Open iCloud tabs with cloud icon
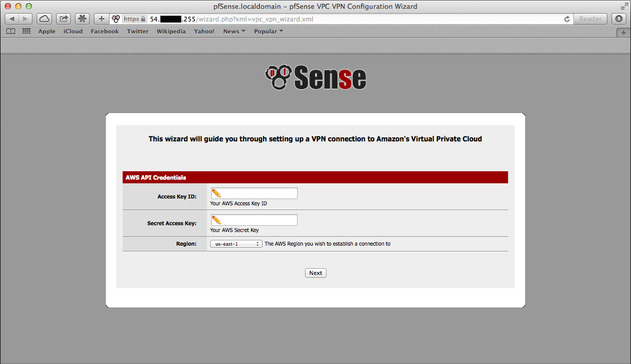The height and width of the screenshot is (364, 631). [44, 19]
